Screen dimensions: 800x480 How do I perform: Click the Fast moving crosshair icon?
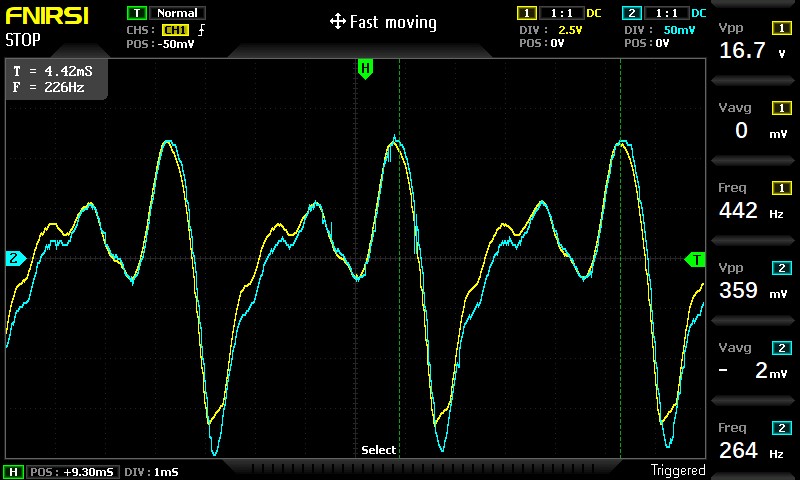point(337,22)
